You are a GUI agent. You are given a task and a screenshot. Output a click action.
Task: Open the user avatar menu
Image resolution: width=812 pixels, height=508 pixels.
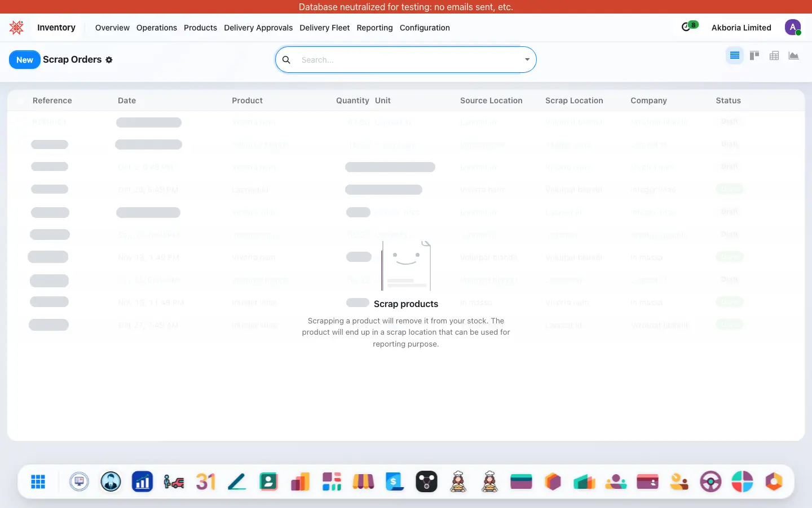[793, 27]
